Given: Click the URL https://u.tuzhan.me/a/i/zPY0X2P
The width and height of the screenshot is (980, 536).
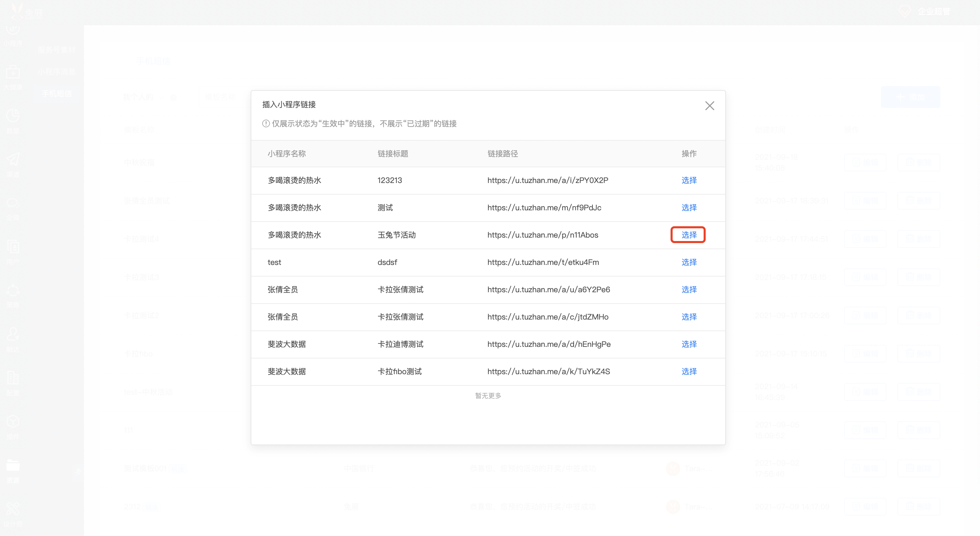Looking at the screenshot, I should click(x=548, y=180).
